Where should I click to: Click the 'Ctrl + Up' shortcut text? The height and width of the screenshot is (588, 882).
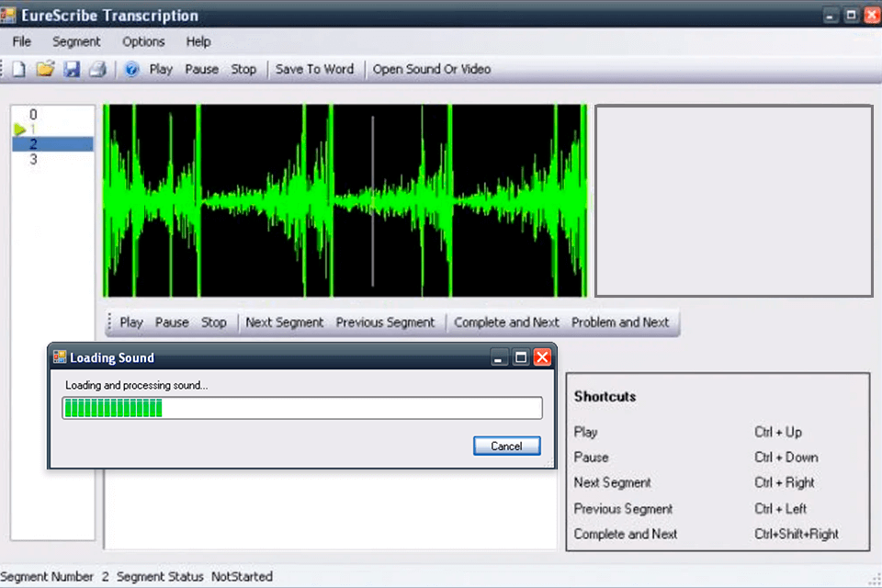[778, 432]
